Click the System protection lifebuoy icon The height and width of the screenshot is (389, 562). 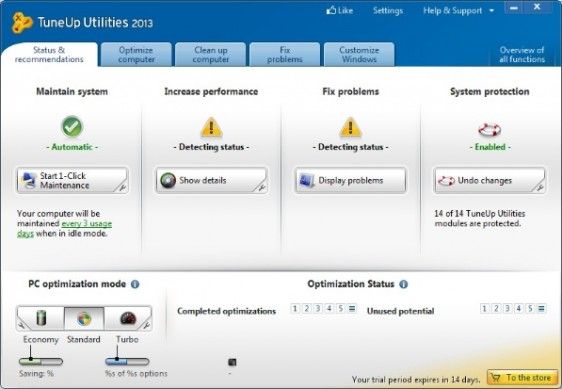coord(490,129)
